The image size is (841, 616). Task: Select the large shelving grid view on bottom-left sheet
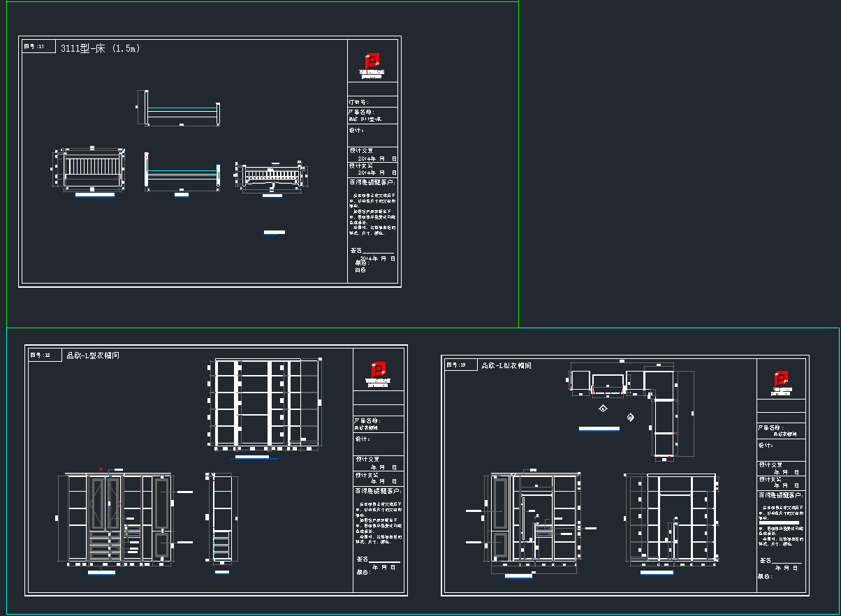[265, 402]
